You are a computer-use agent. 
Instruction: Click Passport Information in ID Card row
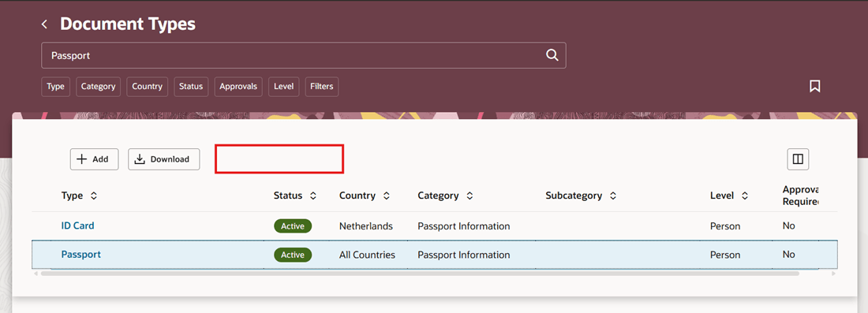point(464,226)
